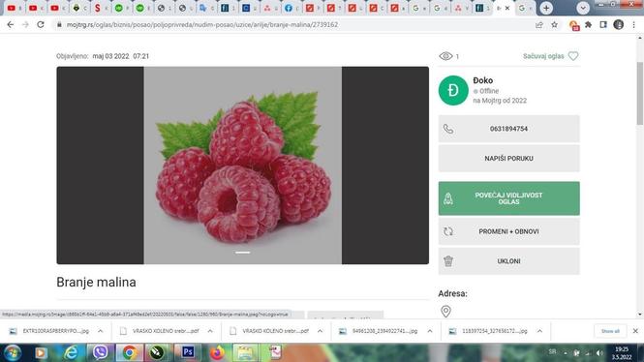Select PROMENI + OBNOVI refresh icon
The image size is (644, 362).
tap(448, 231)
